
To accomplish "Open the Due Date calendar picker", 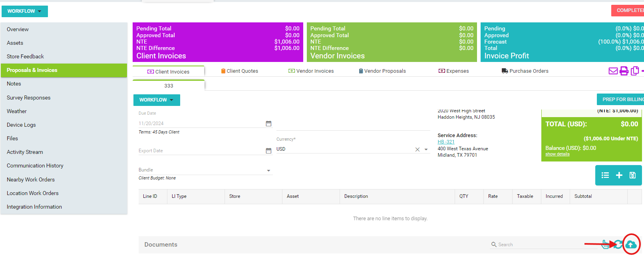I will [268, 124].
